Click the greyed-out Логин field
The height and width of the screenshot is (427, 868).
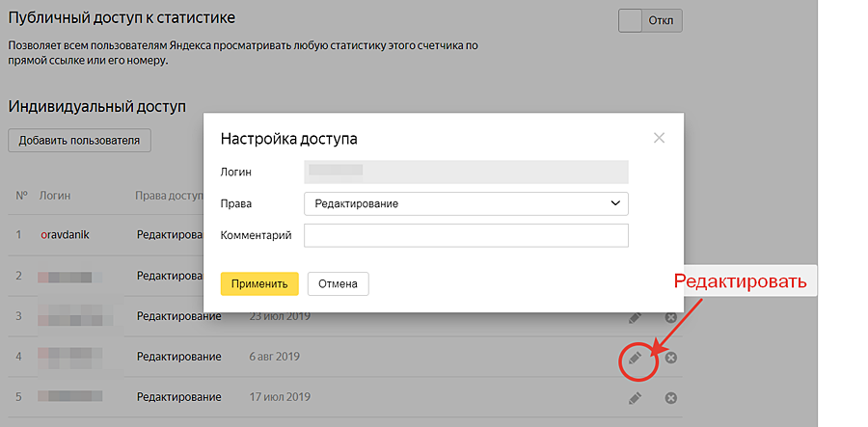coord(466,172)
